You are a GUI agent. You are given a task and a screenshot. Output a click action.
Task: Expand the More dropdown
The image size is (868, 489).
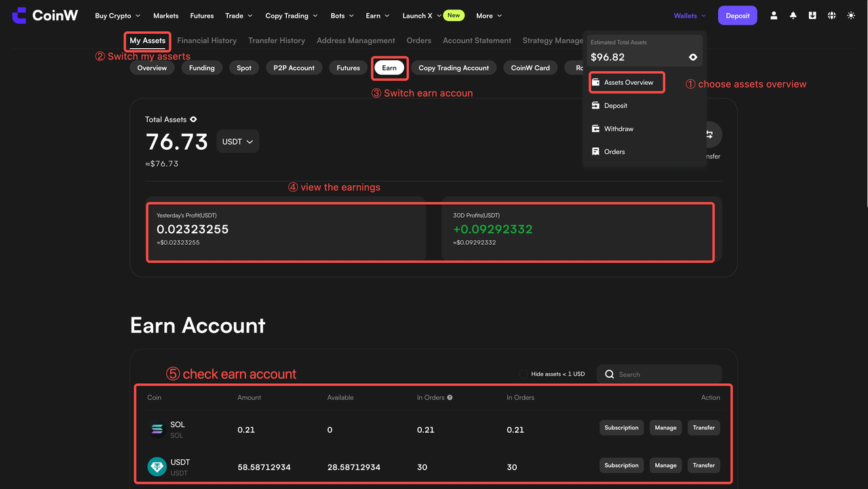point(489,16)
